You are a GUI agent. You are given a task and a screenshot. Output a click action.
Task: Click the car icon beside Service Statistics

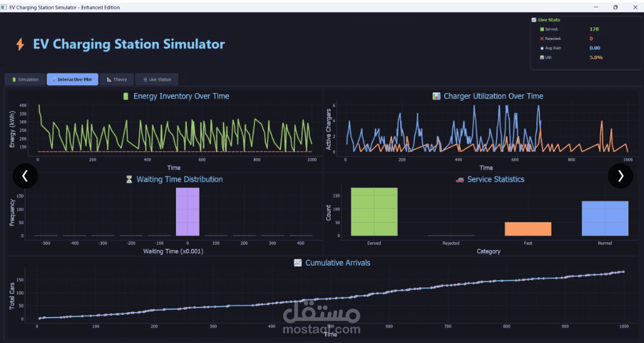pos(460,179)
